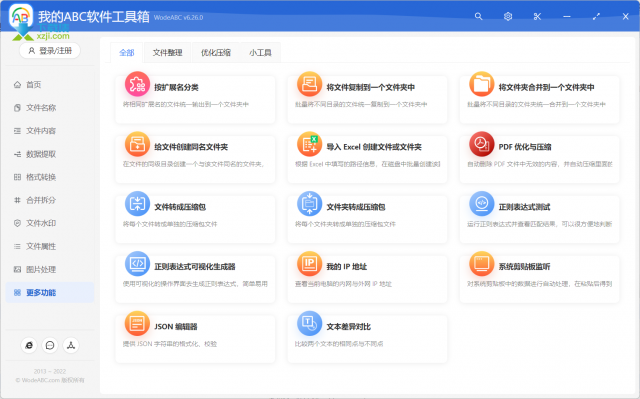Viewport: 640px width, 399px height.
Task: Click the WodeABC.com copyright text
Action: tap(50, 380)
